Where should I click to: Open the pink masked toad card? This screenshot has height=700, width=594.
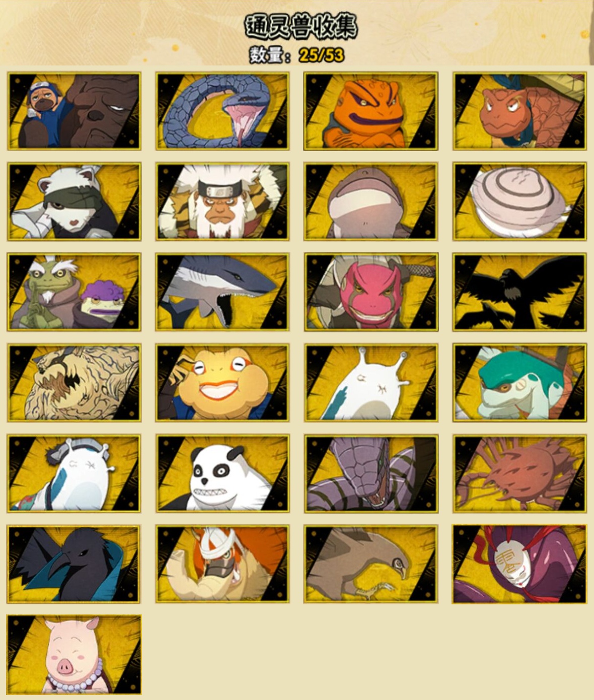(371, 292)
